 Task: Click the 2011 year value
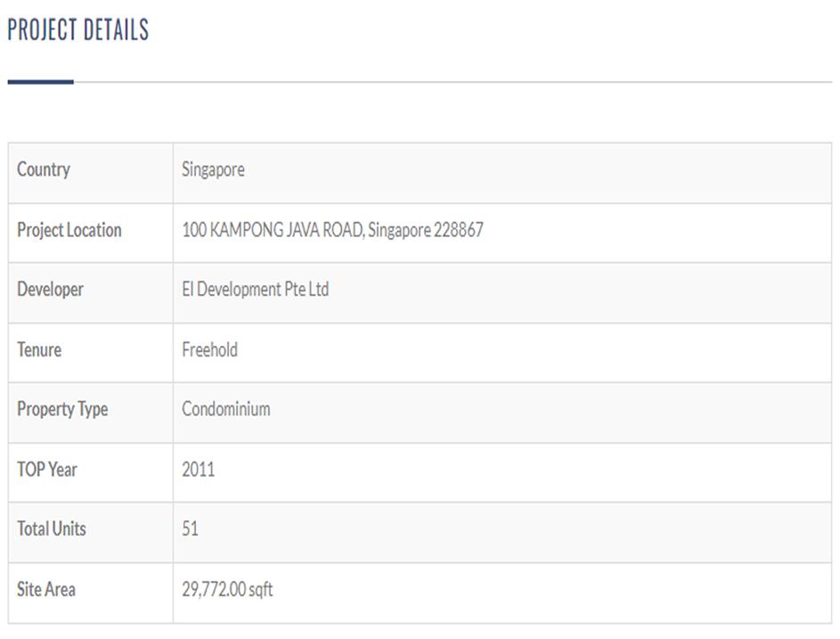(198, 469)
